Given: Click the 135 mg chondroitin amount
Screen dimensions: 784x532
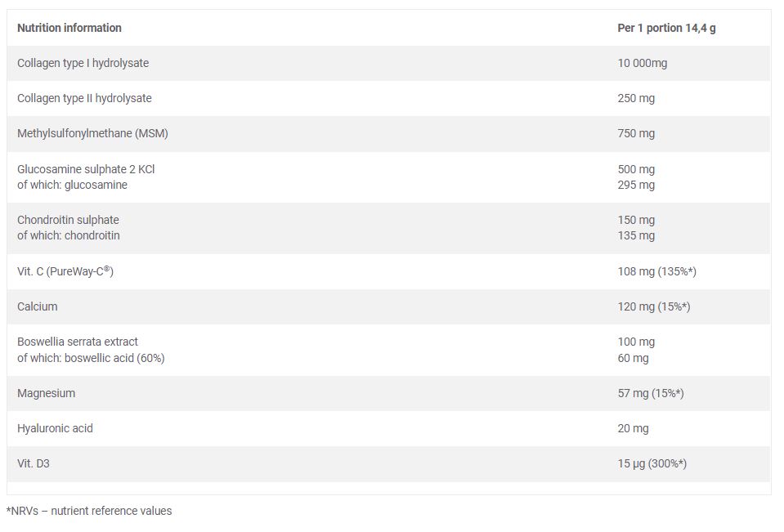Looking at the screenshot, I should point(636,235).
